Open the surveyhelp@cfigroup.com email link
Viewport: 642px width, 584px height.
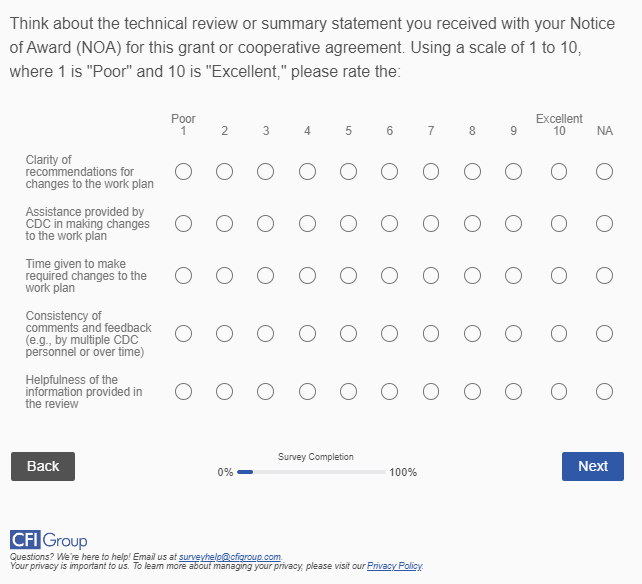point(230,556)
